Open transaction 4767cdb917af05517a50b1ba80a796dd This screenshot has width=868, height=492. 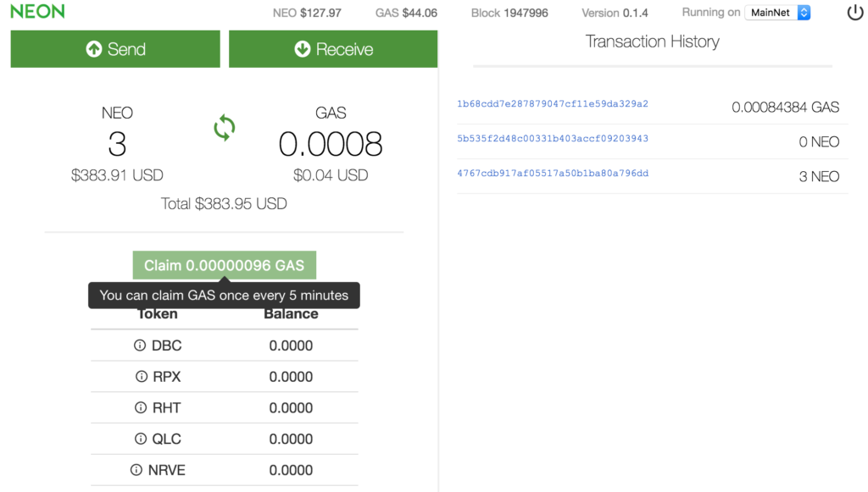pyautogui.click(x=553, y=173)
